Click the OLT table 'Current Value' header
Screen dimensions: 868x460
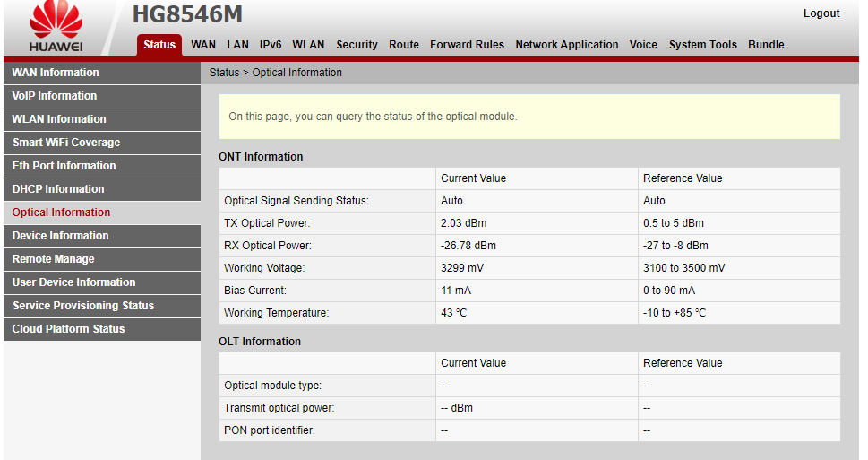473,363
